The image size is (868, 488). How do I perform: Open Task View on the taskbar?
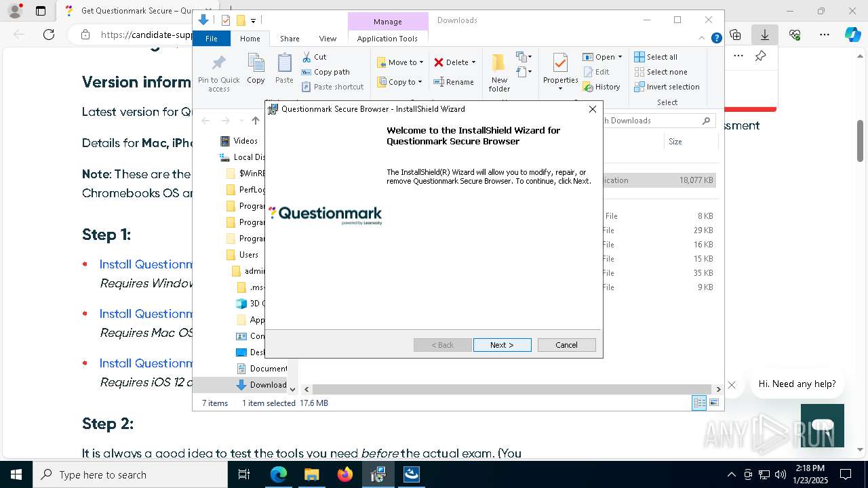[x=245, y=474]
